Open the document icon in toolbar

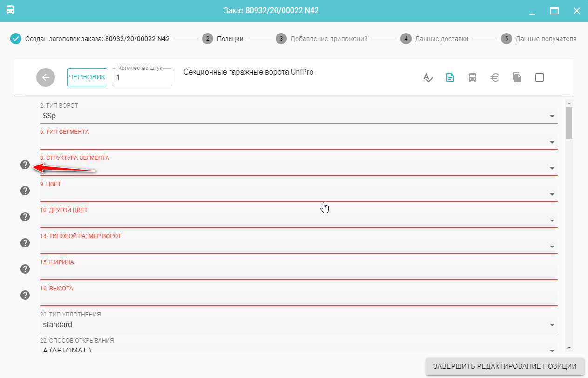(450, 77)
